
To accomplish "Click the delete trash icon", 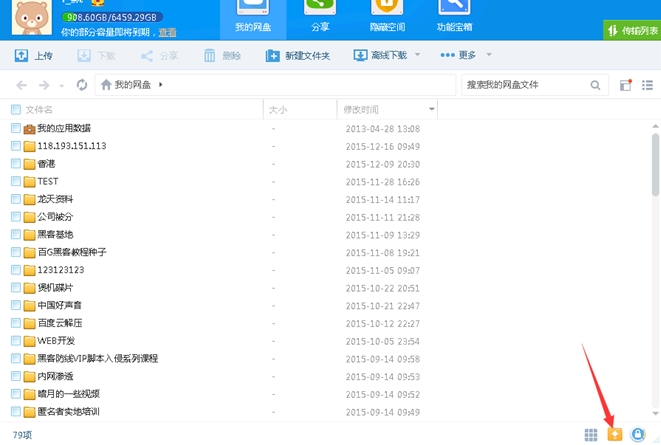I will [210, 55].
